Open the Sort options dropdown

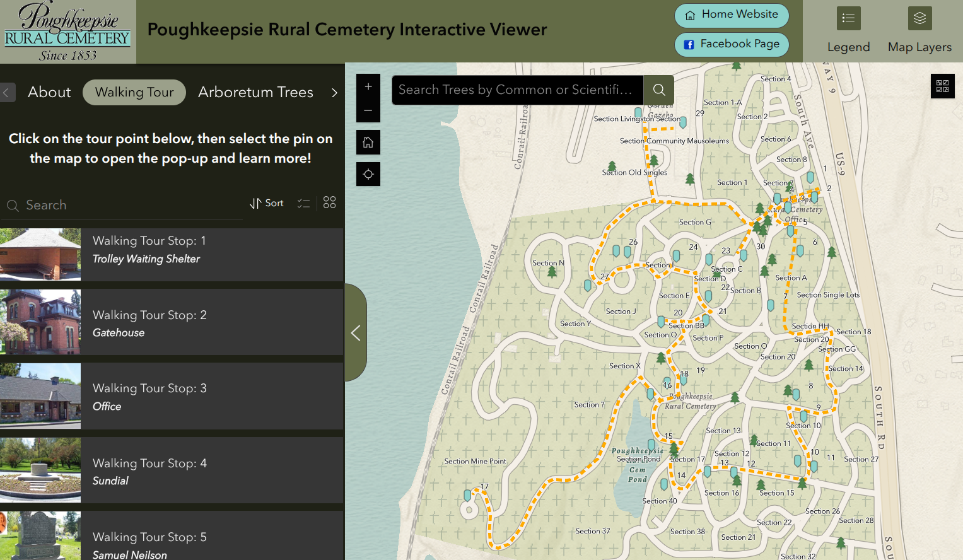pos(267,203)
